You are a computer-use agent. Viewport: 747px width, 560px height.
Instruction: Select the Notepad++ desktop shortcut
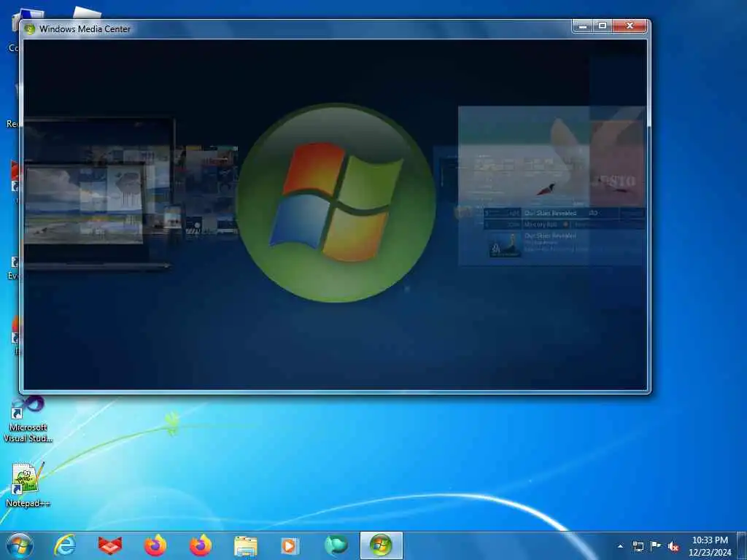(x=27, y=484)
